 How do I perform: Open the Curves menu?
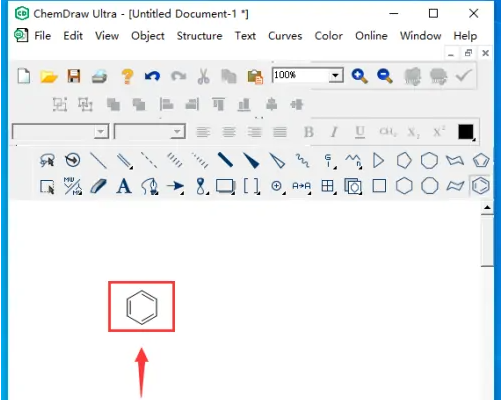(x=285, y=36)
